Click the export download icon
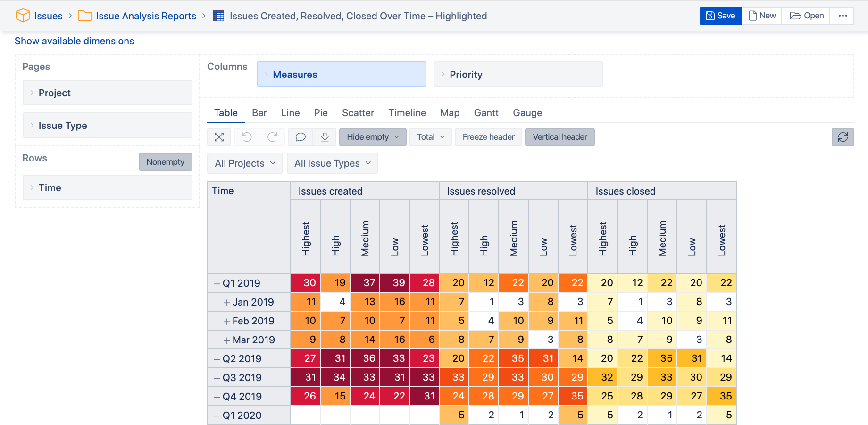Image resolution: width=868 pixels, height=425 pixels. [325, 137]
